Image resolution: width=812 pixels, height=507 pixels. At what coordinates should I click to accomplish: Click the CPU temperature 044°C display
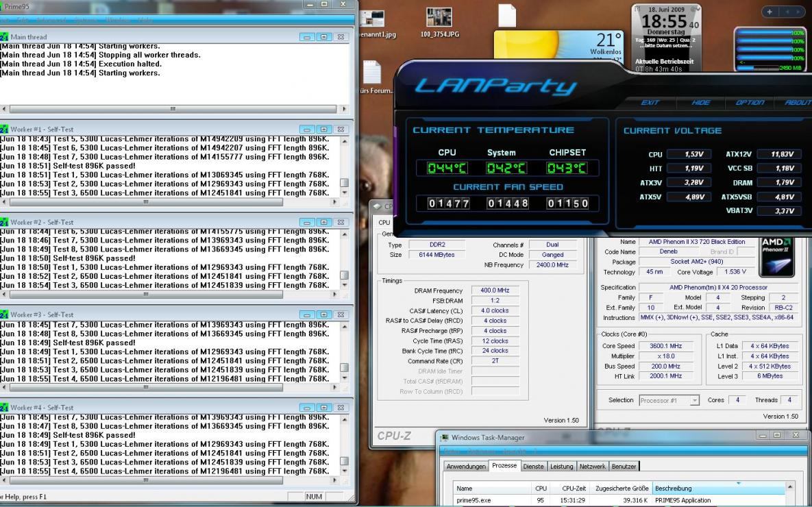tap(447, 169)
